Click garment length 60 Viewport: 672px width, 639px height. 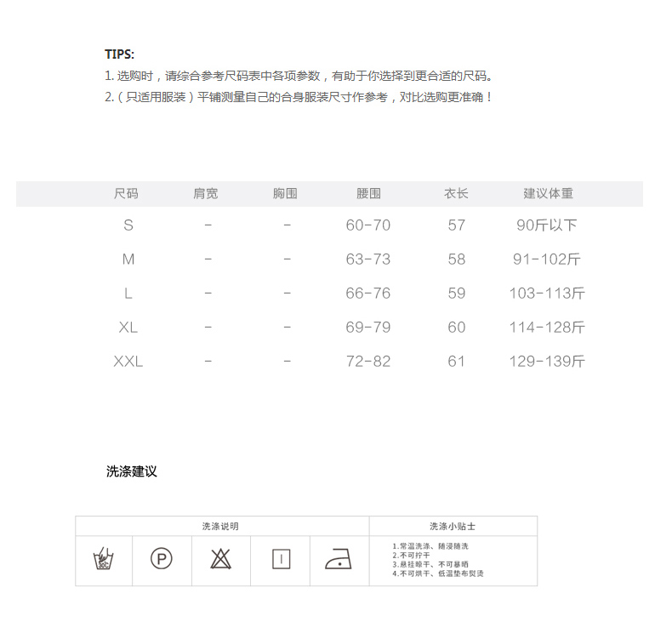click(x=457, y=328)
